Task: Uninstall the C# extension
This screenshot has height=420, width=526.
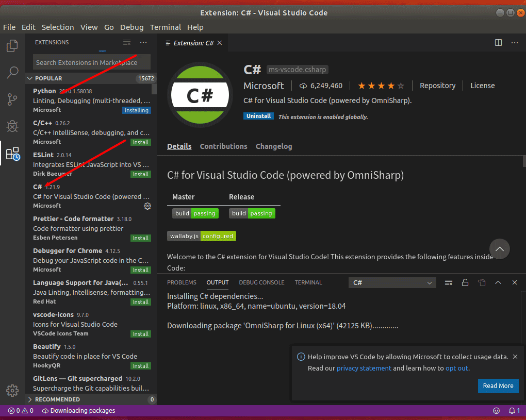Action: pos(258,116)
